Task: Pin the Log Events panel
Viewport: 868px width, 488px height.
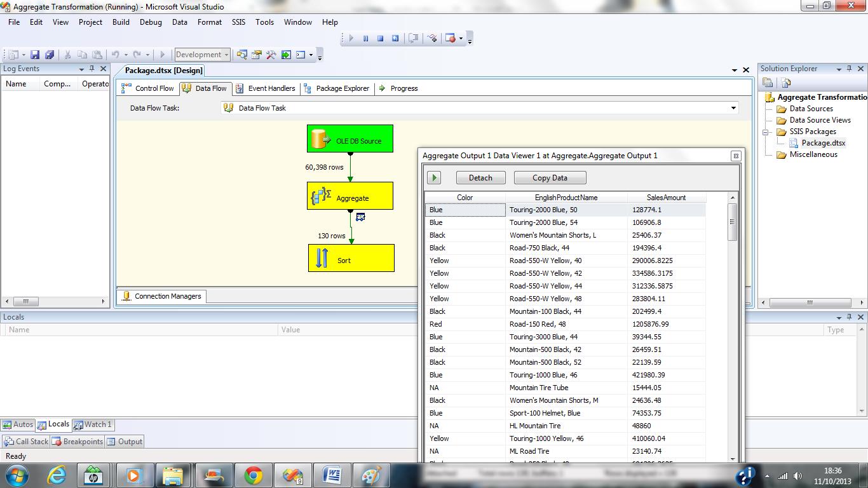Action: coord(92,69)
